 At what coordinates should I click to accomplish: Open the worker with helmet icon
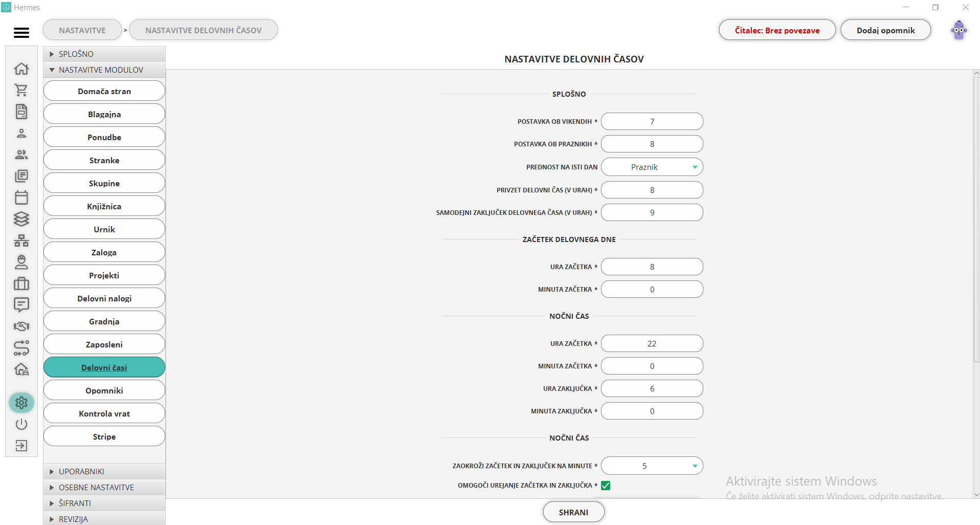click(21, 262)
